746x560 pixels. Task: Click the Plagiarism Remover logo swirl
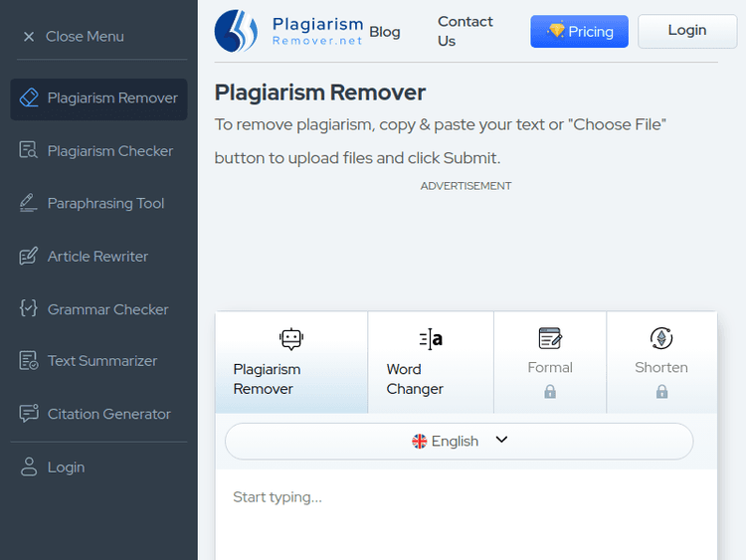coord(237,31)
